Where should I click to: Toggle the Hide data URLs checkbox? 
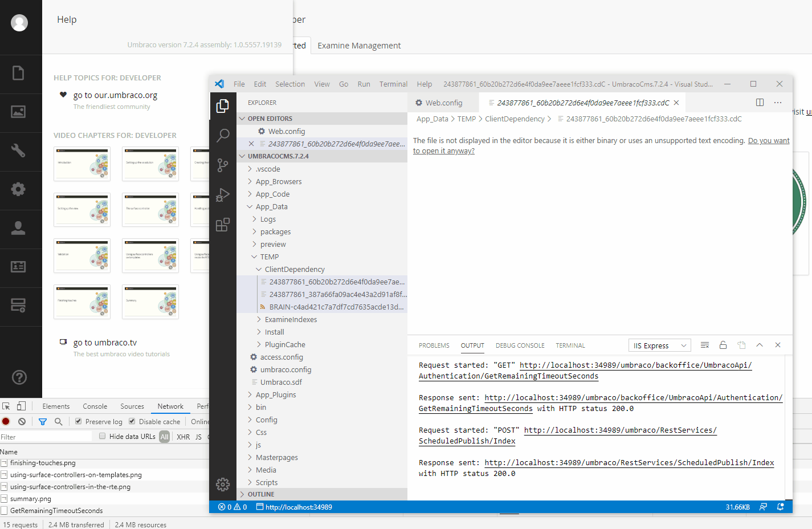pyautogui.click(x=103, y=436)
